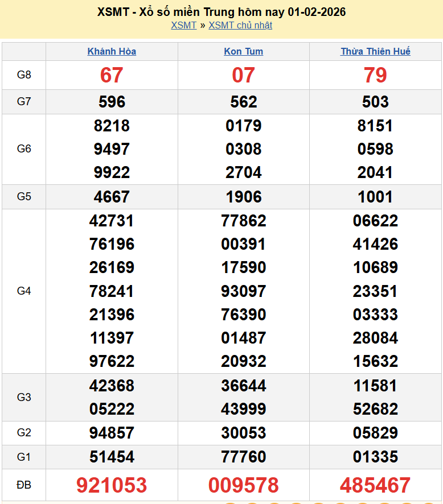Click Kon Tum G7 number 562
The width and height of the screenshot is (443, 504).
pyautogui.click(x=244, y=102)
